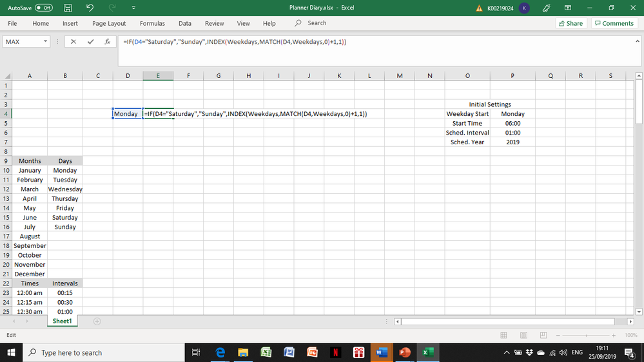Open the Page Layout tab
The width and height of the screenshot is (644, 362).
(109, 23)
